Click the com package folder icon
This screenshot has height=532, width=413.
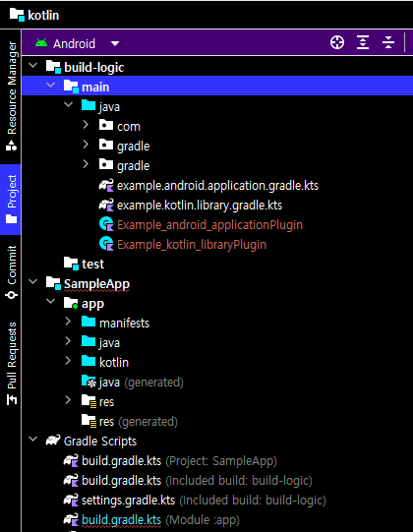[106, 125]
